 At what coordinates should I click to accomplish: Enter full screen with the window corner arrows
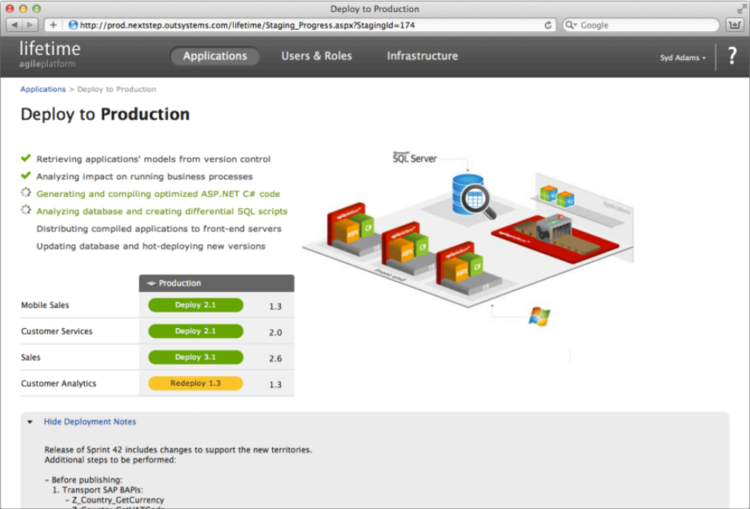pos(741,9)
